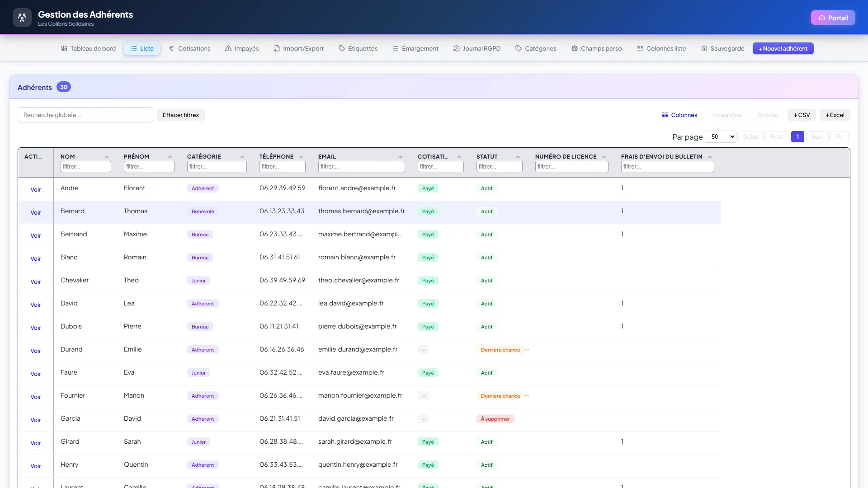The height and width of the screenshot is (488, 868).
Task: Open Voir link for Garcia
Action: pyautogui.click(x=36, y=420)
